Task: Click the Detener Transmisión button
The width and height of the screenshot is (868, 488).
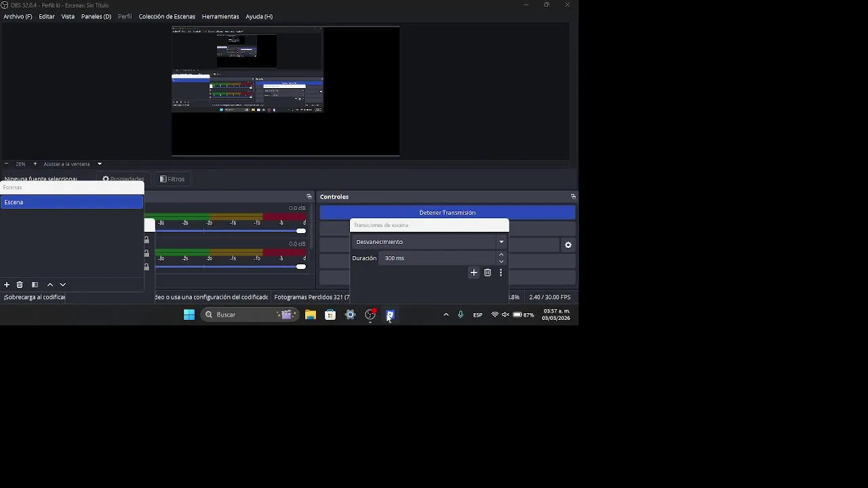Action: coord(448,213)
